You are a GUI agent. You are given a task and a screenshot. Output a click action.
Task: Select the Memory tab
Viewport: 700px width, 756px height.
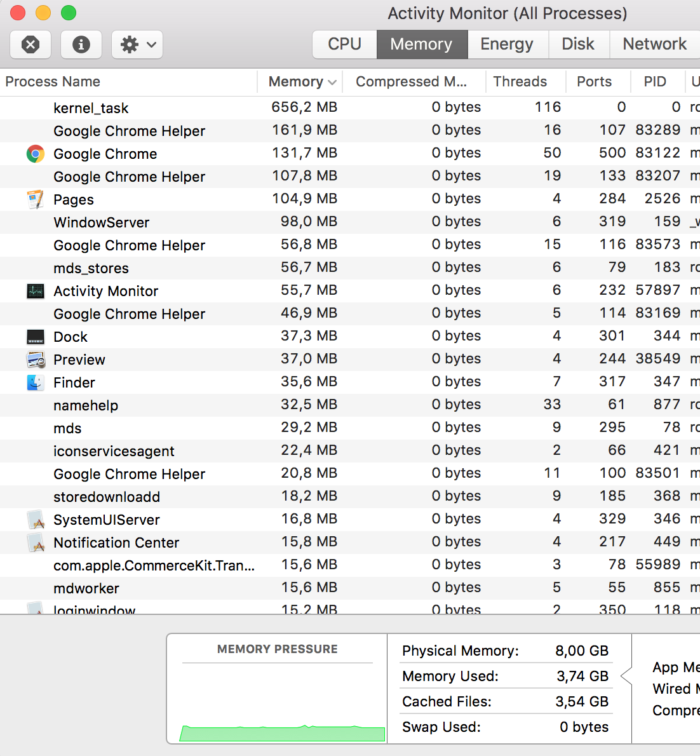(x=422, y=44)
